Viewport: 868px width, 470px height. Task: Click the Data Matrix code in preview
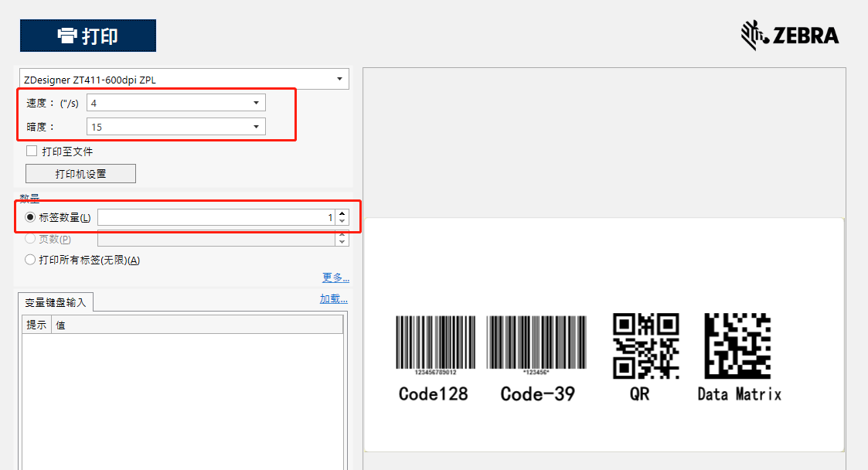tap(737, 346)
